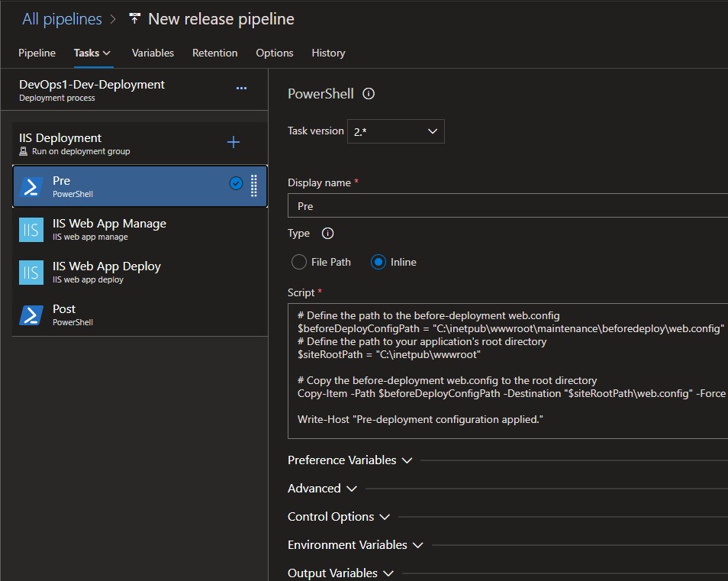Select the File Path radio button
The height and width of the screenshot is (581, 728).
click(x=299, y=262)
